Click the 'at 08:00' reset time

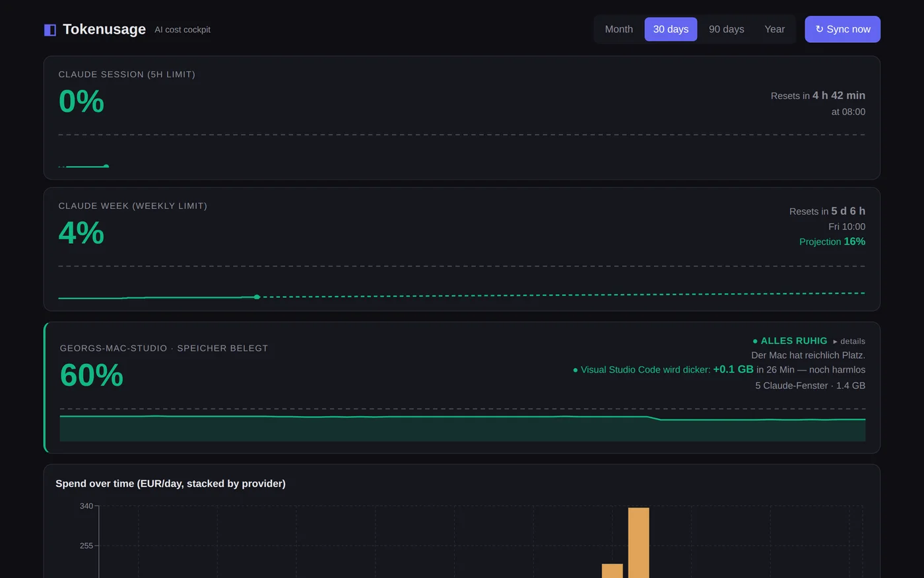point(848,112)
